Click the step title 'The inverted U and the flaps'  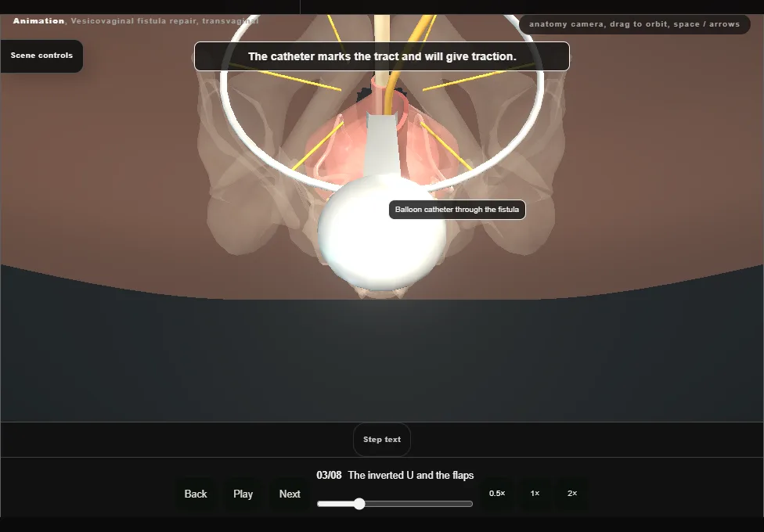(411, 476)
